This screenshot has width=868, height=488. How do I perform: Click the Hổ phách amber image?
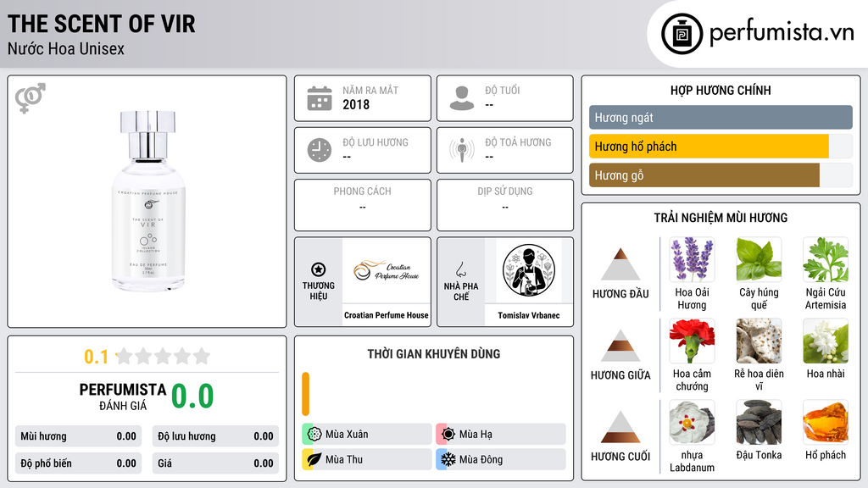coord(826,422)
